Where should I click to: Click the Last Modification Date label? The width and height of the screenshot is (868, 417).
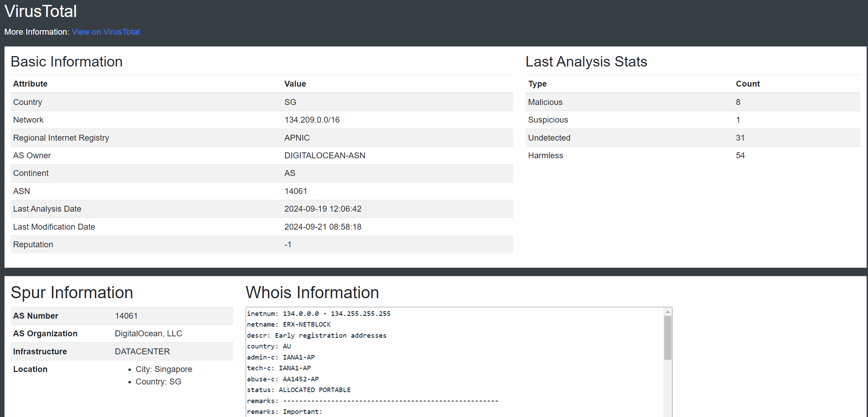[x=54, y=227]
